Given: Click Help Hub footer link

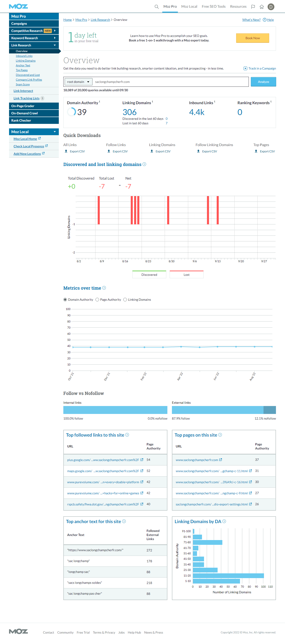Looking at the screenshot, I should tap(134, 632).
